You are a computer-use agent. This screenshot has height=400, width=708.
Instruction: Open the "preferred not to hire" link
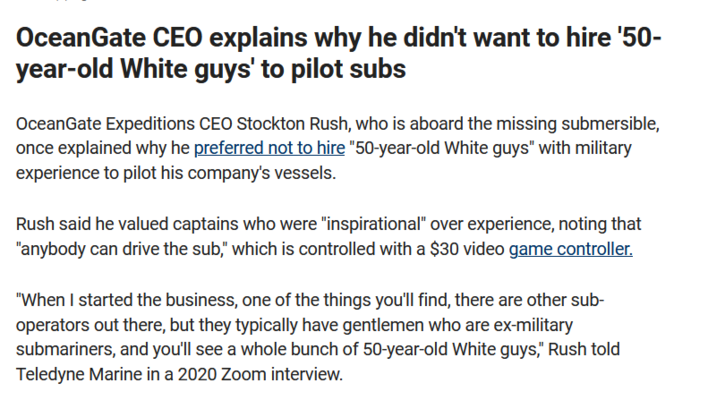(270, 148)
